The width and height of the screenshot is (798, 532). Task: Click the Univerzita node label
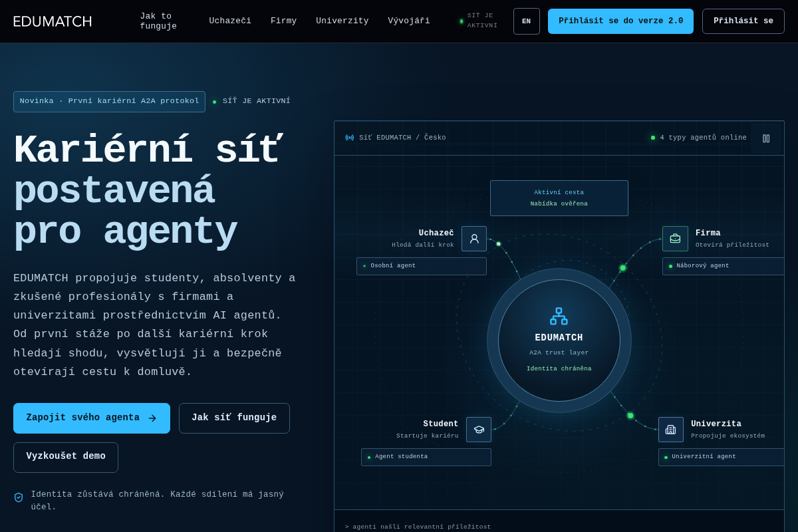716,424
